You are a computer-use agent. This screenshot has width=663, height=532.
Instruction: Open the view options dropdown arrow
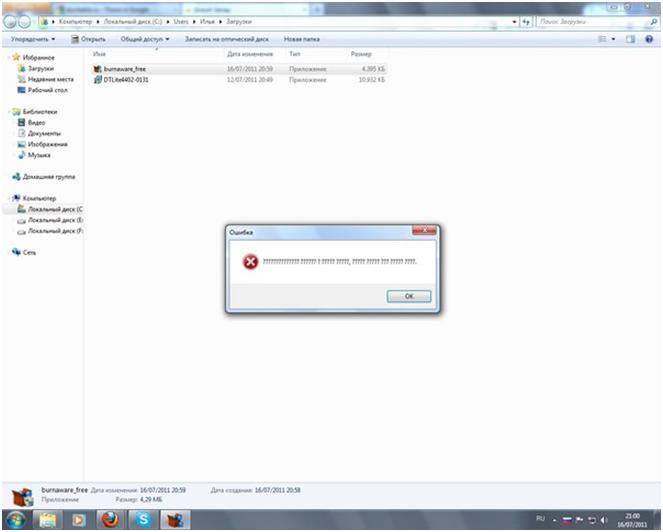[614, 39]
